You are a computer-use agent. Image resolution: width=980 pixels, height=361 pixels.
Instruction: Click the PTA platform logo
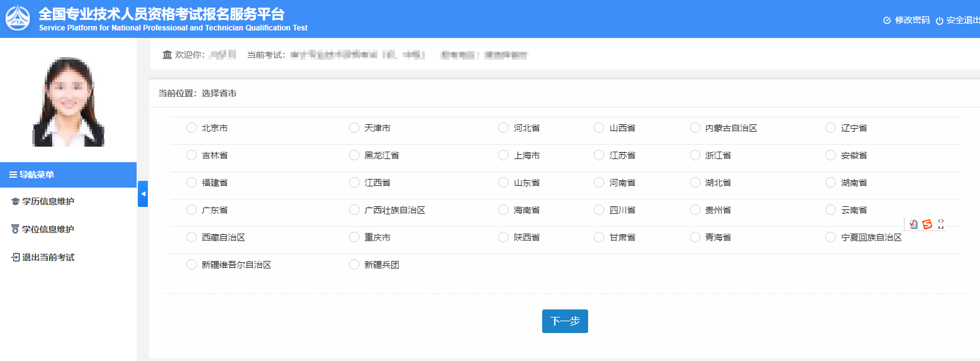17,18
